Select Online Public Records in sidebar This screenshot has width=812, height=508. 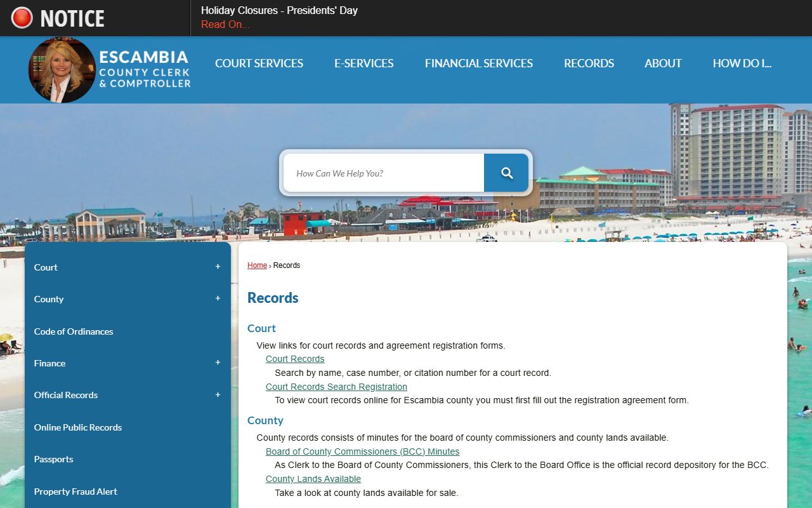pos(78,427)
